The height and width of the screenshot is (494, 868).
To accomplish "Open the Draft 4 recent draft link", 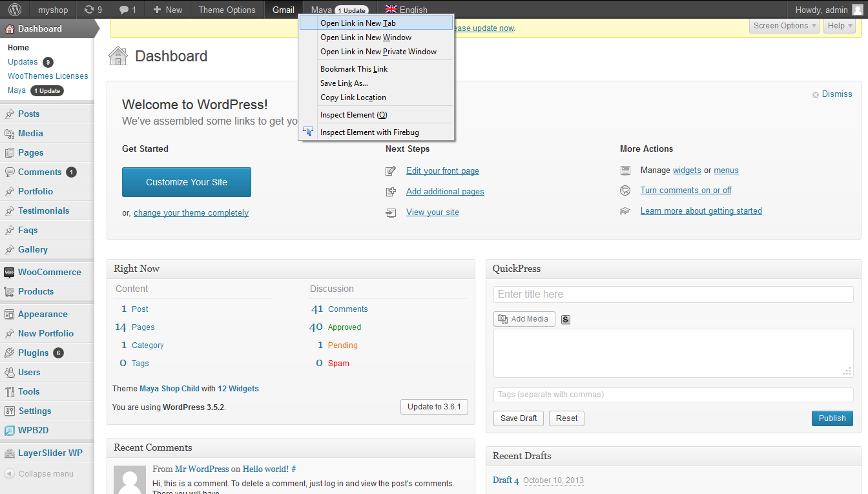I will [x=506, y=480].
